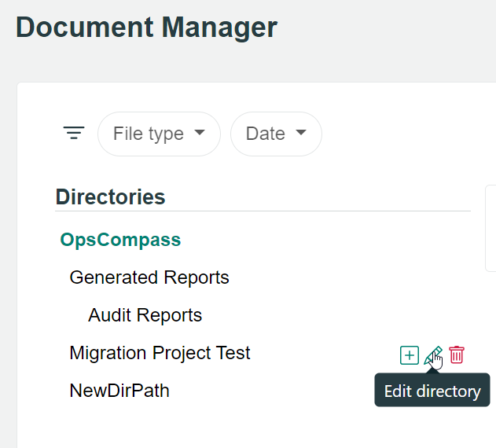Select the NewDirPath directory

coord(119,391)
